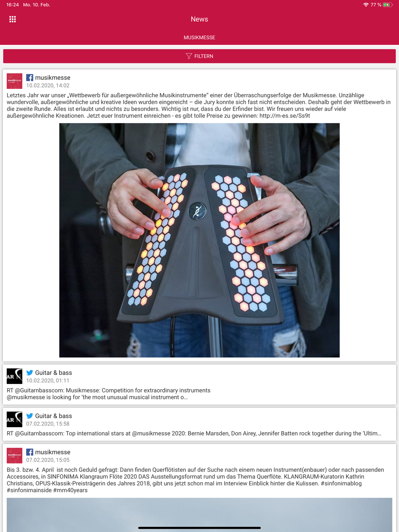Image resolution: width=399 pixels, height=532 pixels.
Task: Click Facebook icon on the 07.02.2020 musikmesse post
Action: click(30, 452)
